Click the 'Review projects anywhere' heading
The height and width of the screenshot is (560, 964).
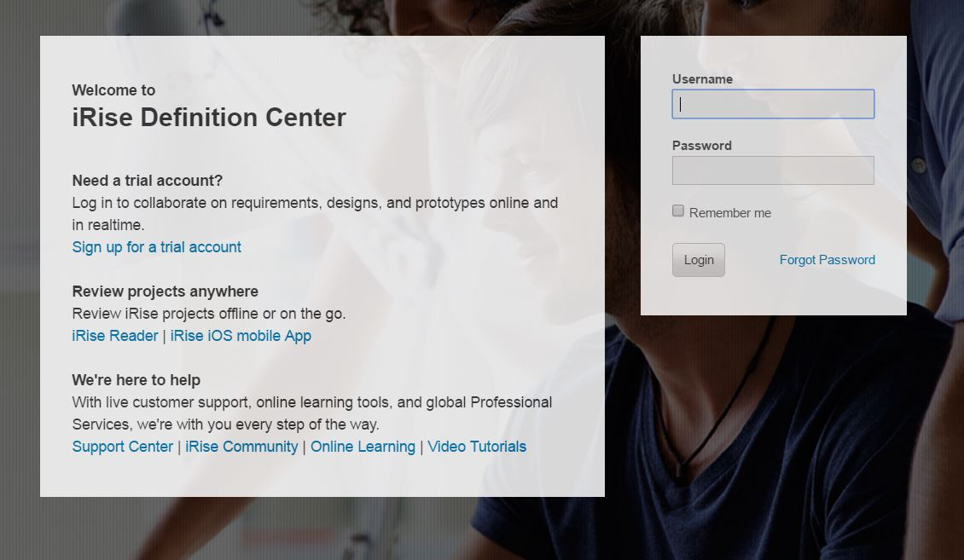(166, 291)
